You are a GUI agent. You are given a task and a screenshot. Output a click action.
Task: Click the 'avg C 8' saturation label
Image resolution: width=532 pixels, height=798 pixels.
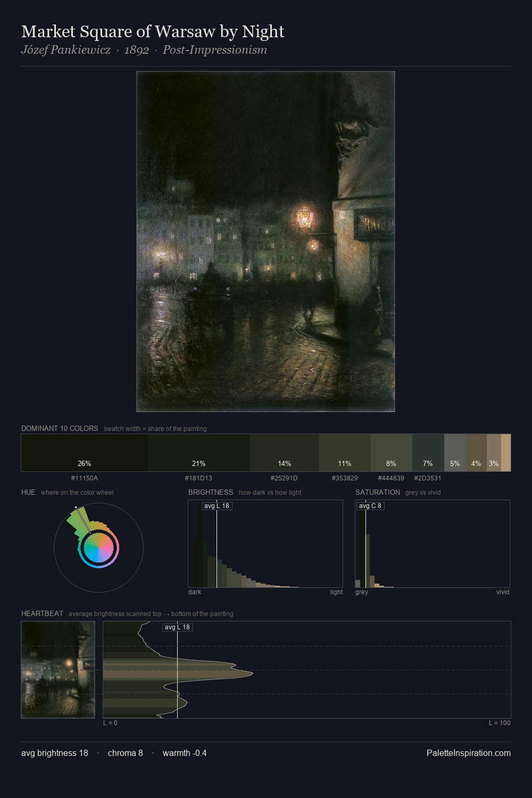coord(370,506)
